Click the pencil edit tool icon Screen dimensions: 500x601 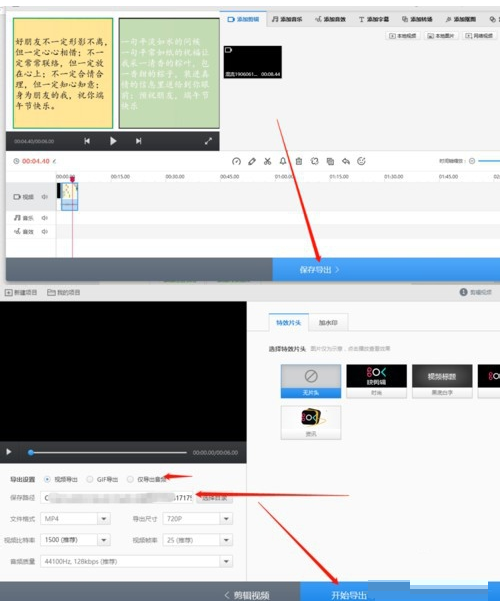coord(252,161)
